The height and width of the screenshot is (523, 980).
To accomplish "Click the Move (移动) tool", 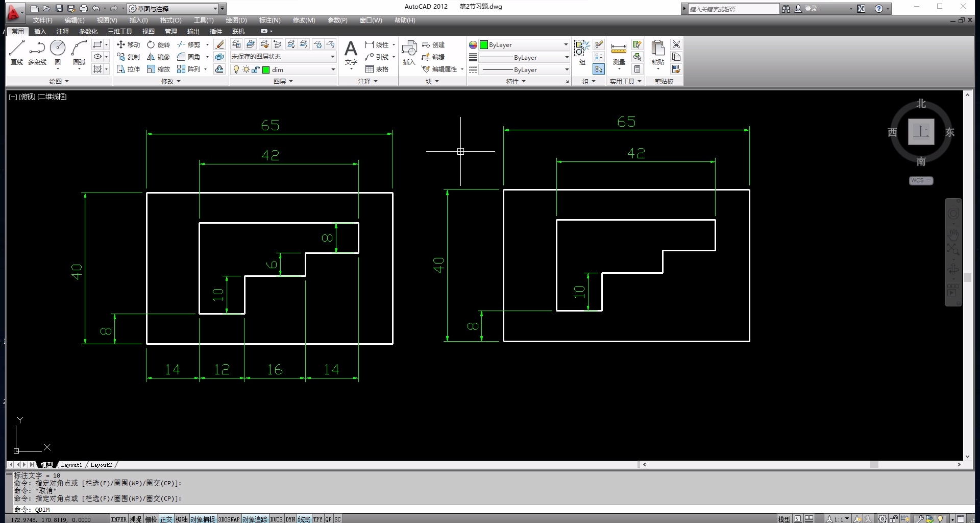I will [128, 45].
